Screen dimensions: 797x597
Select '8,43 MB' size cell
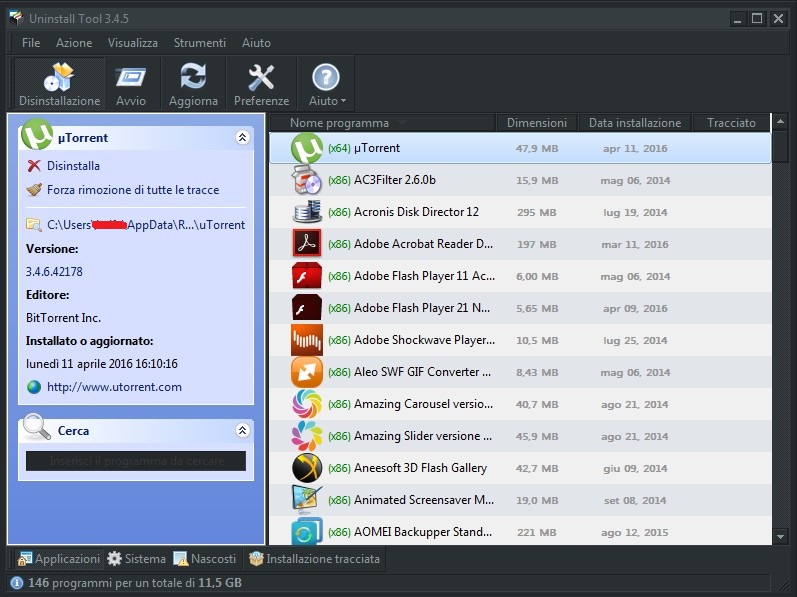[537, 372]
